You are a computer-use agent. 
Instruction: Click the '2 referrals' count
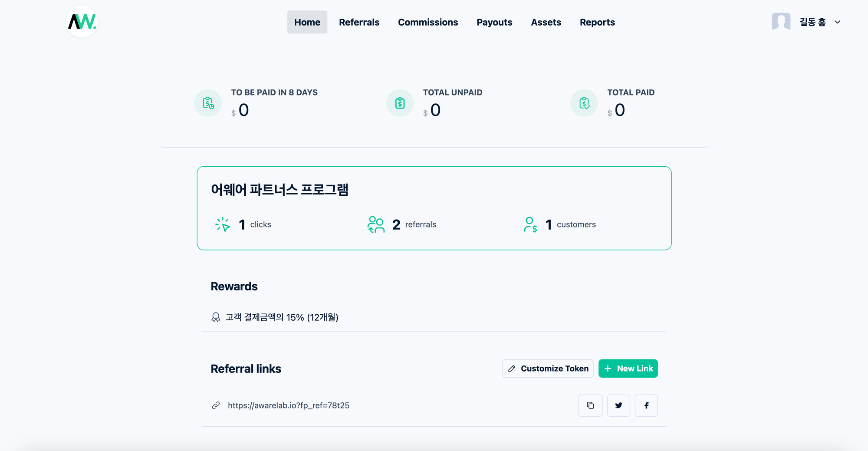click(414, 224)
